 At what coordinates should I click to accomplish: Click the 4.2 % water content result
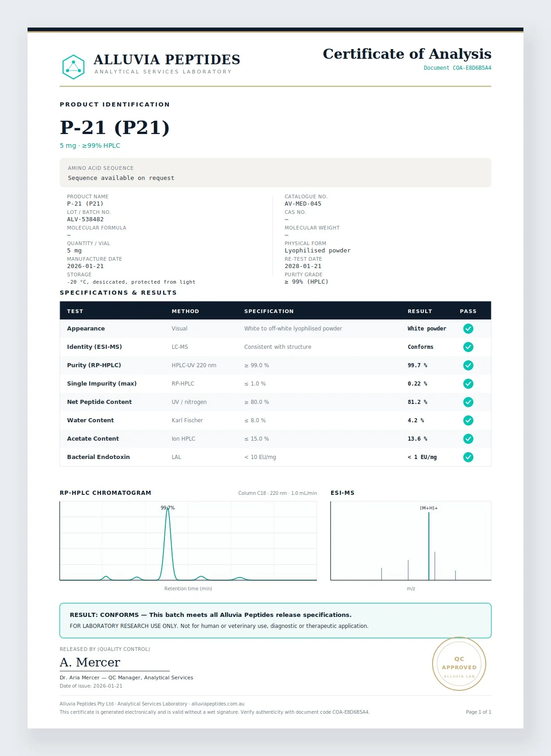(x=416, y=420)
